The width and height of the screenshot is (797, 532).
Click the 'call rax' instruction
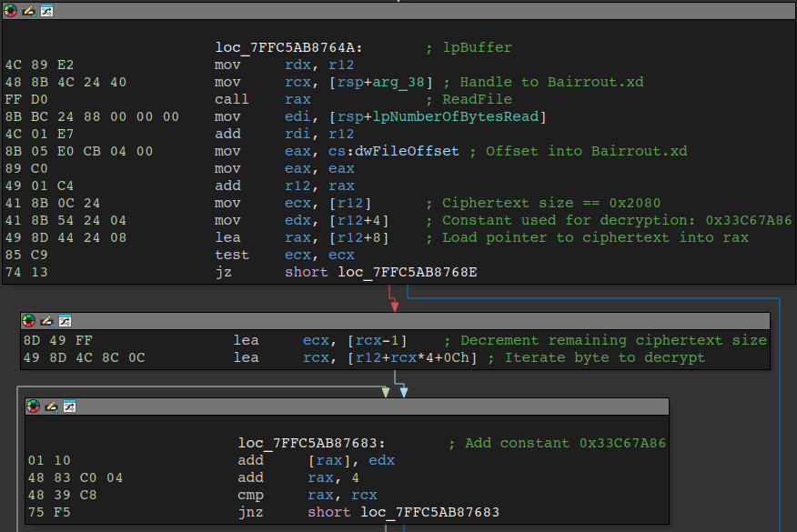[261, 100]
